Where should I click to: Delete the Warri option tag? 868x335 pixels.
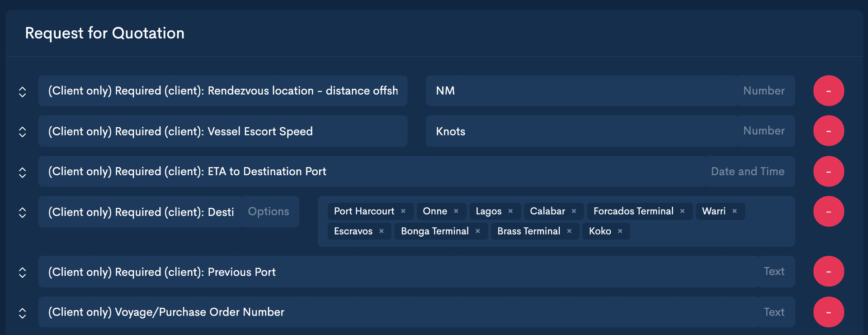pyautogui.click(x=735, y=211)
